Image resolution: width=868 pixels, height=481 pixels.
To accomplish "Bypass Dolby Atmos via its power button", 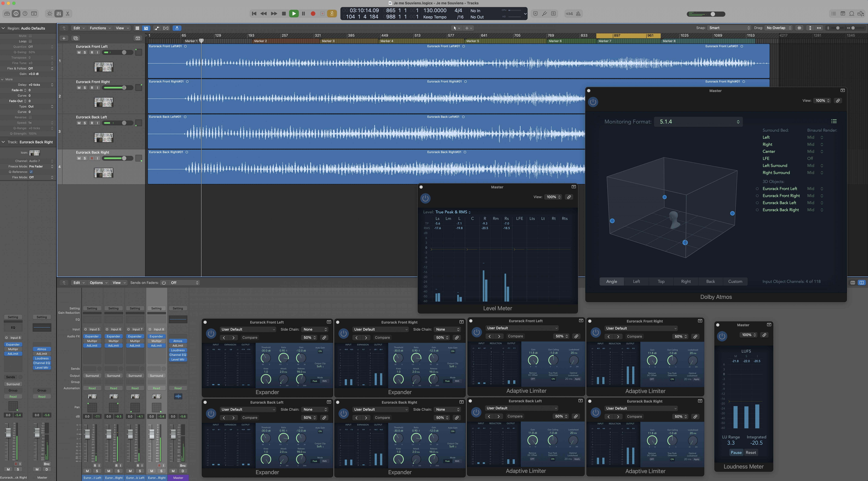I will coord(593,102).
